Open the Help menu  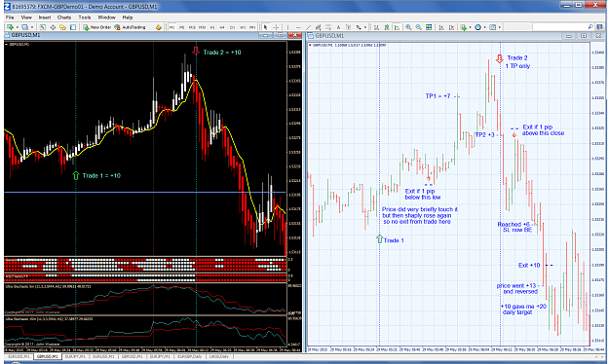point(128,18)
